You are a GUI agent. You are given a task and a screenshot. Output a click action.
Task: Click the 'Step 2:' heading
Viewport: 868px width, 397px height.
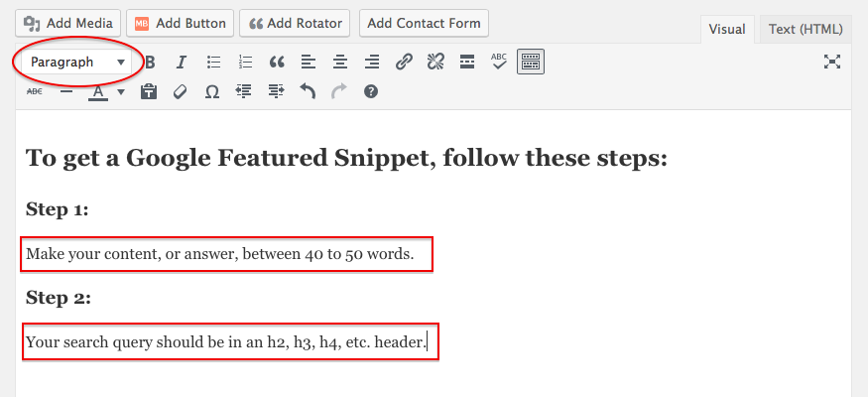click(x=59, y=298)
